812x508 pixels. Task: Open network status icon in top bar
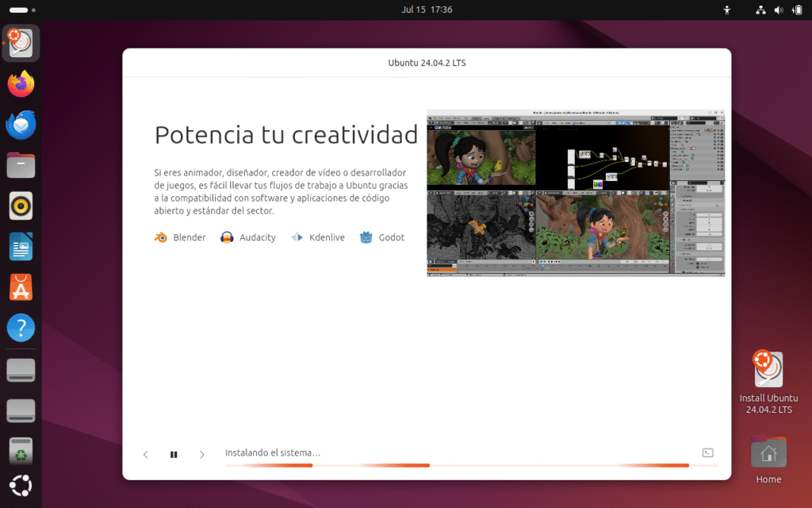pos(760,10)
